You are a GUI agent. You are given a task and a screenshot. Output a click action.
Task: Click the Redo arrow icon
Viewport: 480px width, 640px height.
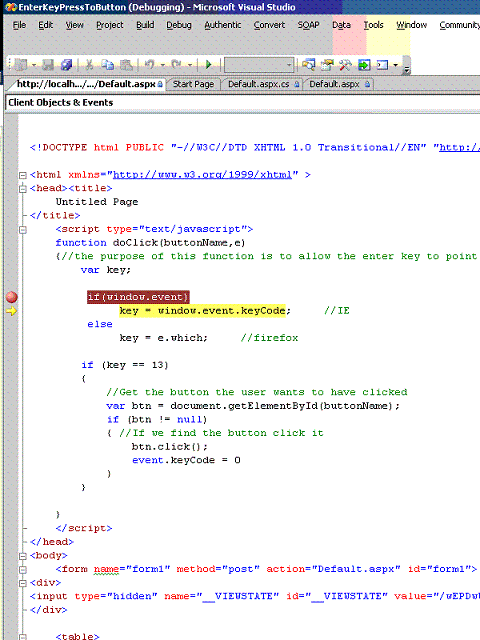click(176, 64)
